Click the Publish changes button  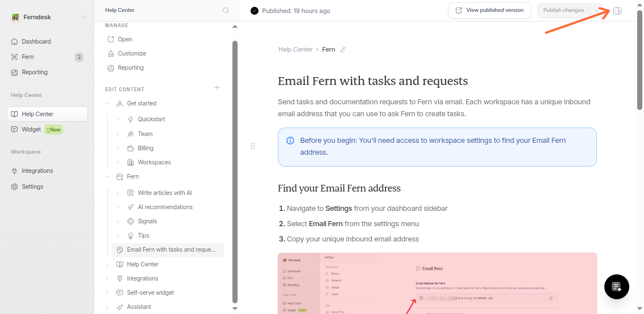[x=563, y=10]
